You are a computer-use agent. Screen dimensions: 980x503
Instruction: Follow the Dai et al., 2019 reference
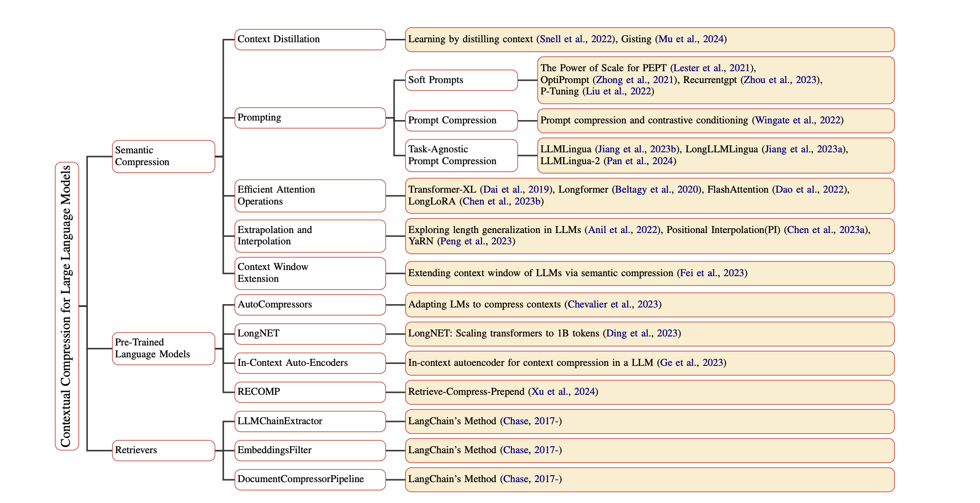(516, 190)
